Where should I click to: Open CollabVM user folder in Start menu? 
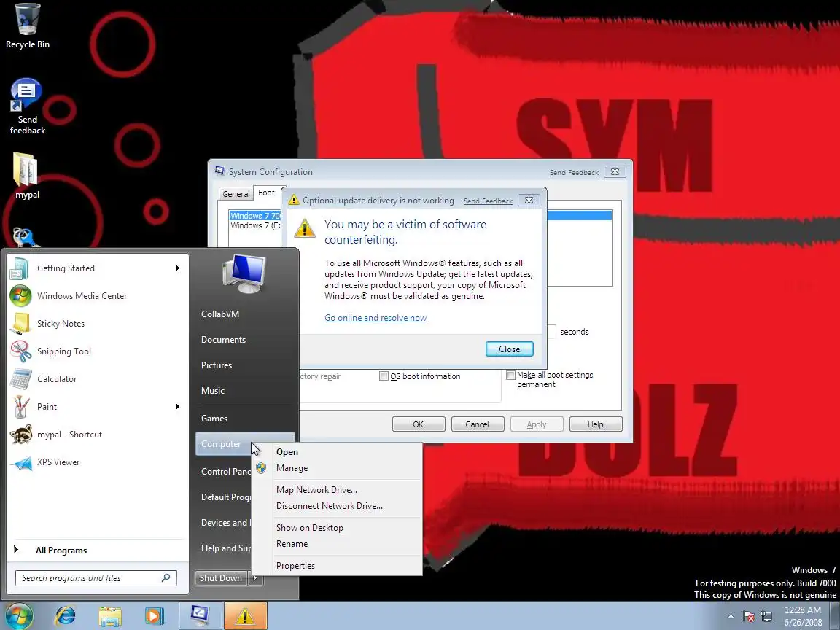(220, 314)
